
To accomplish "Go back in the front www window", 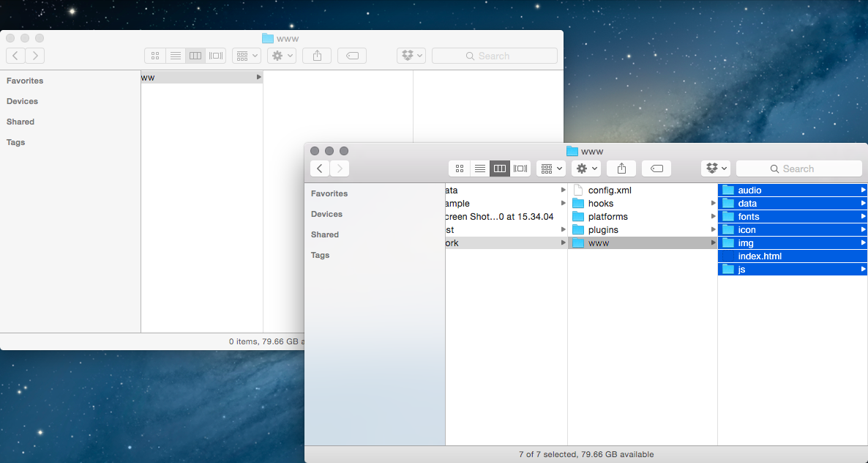I will [320, 168].
